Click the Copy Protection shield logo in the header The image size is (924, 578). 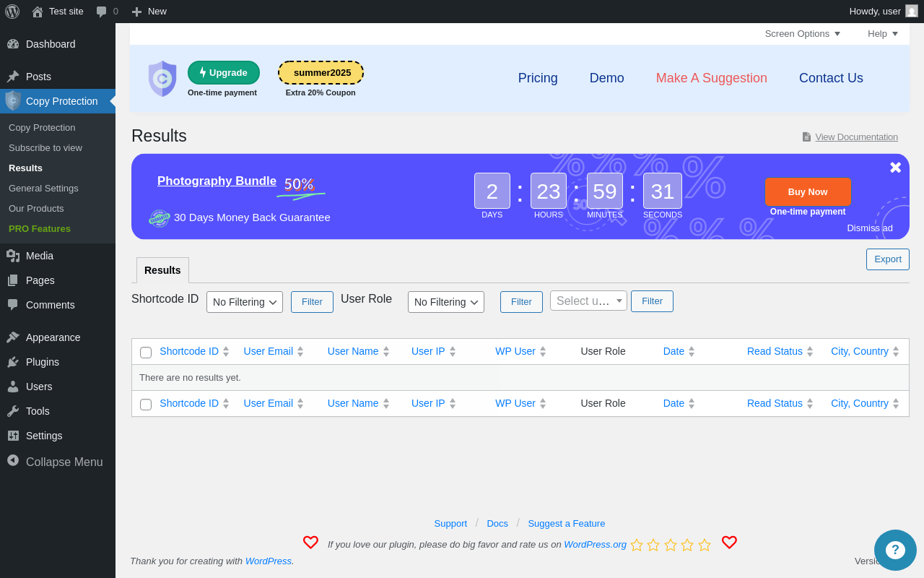pos(162,78)
